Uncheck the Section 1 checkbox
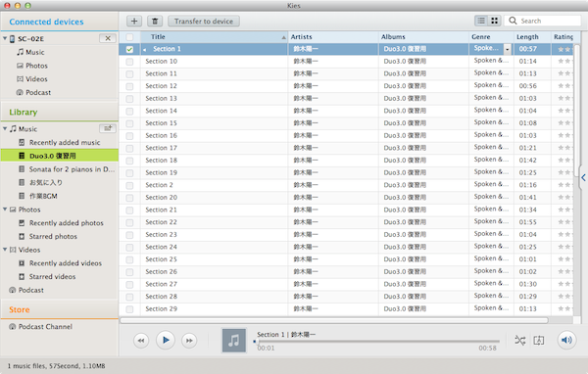This screenshot has height=374, width=588. pos(129,49)
